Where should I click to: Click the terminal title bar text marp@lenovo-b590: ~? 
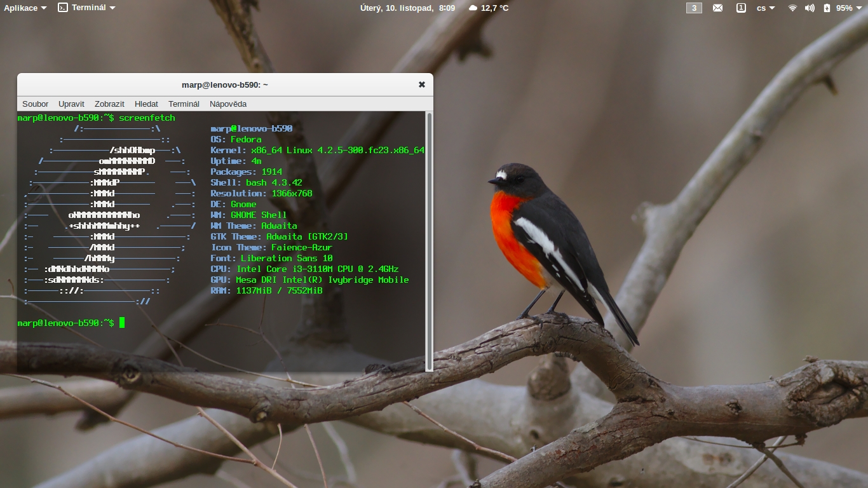225,85
